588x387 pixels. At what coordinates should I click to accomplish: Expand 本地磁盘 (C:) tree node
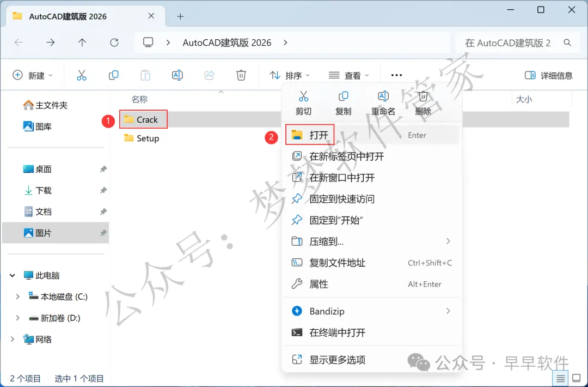(x=17, y=297)
